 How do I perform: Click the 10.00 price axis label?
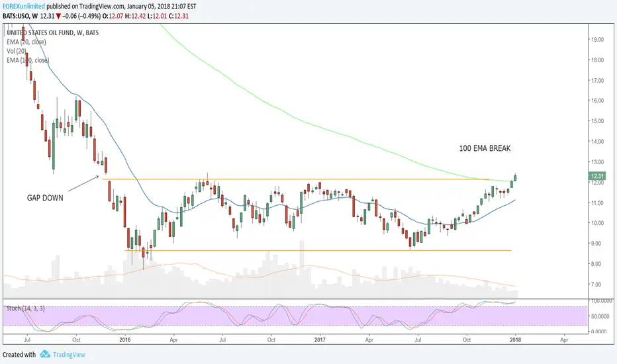coord(597,223)
